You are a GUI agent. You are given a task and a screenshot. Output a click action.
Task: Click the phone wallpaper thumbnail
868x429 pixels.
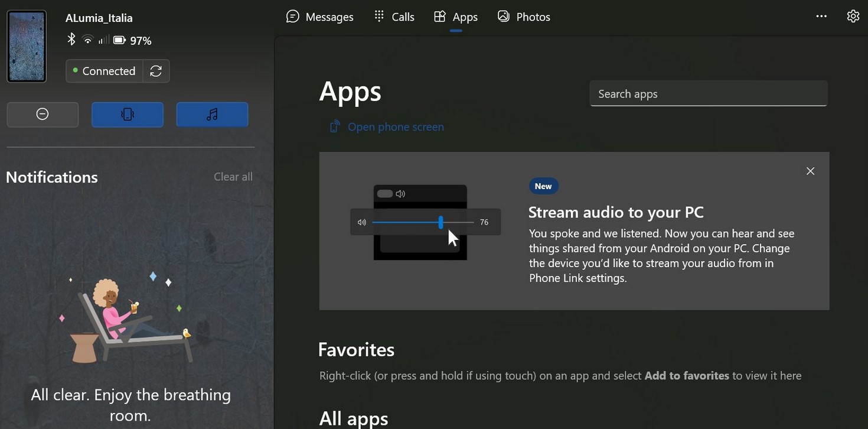(27, 46)
